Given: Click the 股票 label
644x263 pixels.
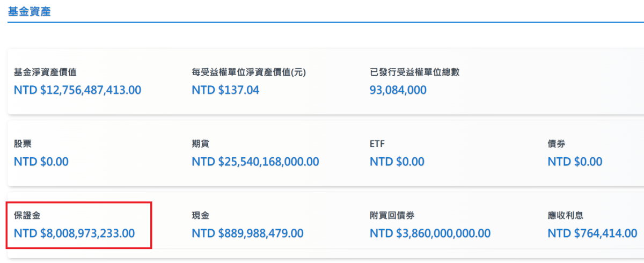Looking at the screenshot, I should click(x=23, y=144).
